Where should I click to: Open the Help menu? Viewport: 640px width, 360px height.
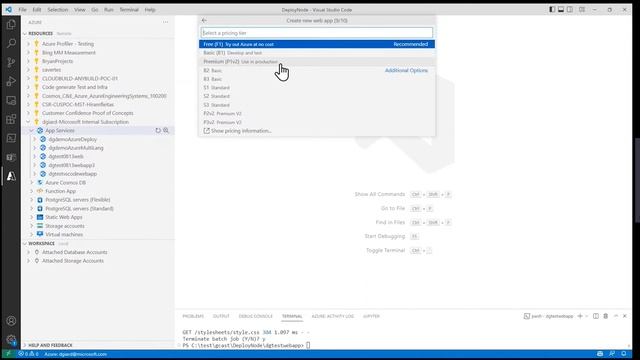tap(150, 9)
